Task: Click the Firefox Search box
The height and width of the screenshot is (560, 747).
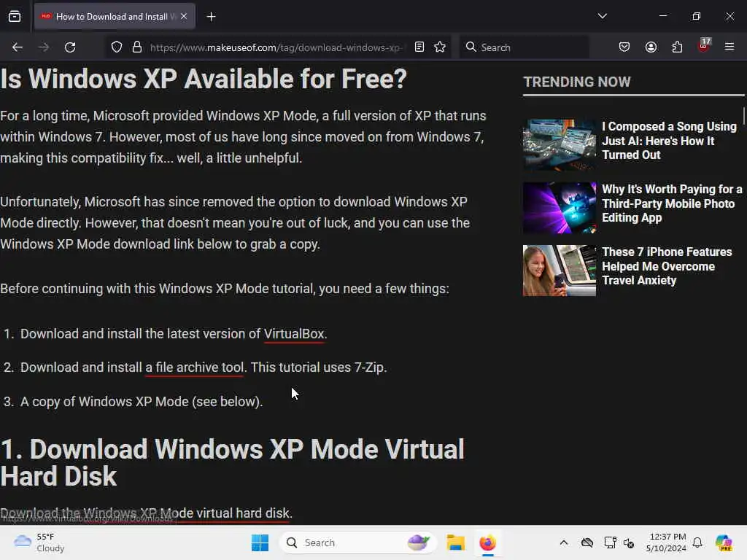Action: coord(524,47)
